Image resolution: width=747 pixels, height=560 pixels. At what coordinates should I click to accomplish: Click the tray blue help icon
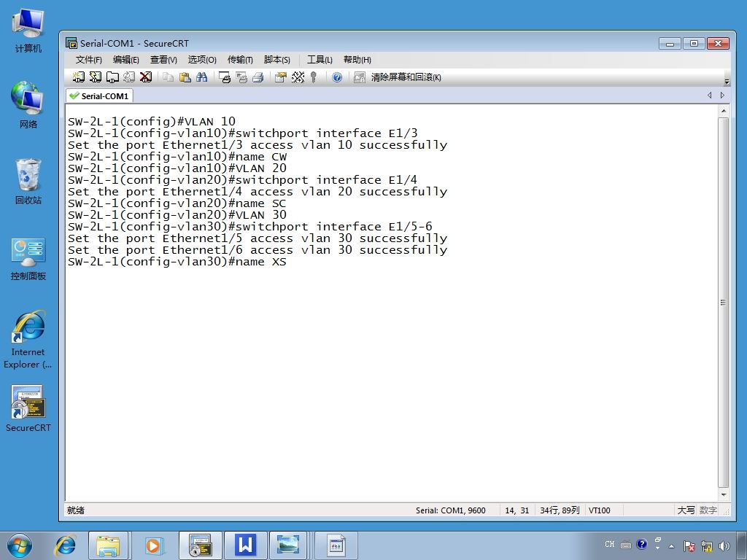(642, 544)
